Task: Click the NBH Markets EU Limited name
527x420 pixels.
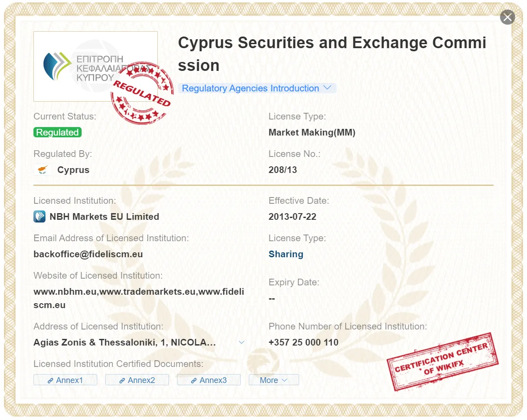Action: (104, 217)
